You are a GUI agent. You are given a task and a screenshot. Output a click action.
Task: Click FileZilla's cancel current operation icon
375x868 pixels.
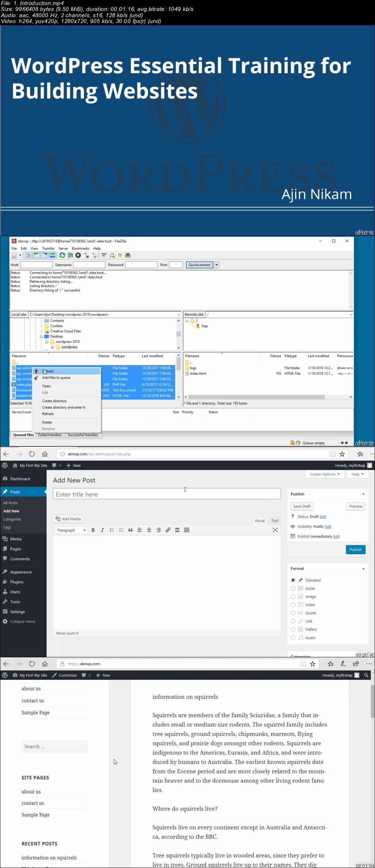point(78,255)
